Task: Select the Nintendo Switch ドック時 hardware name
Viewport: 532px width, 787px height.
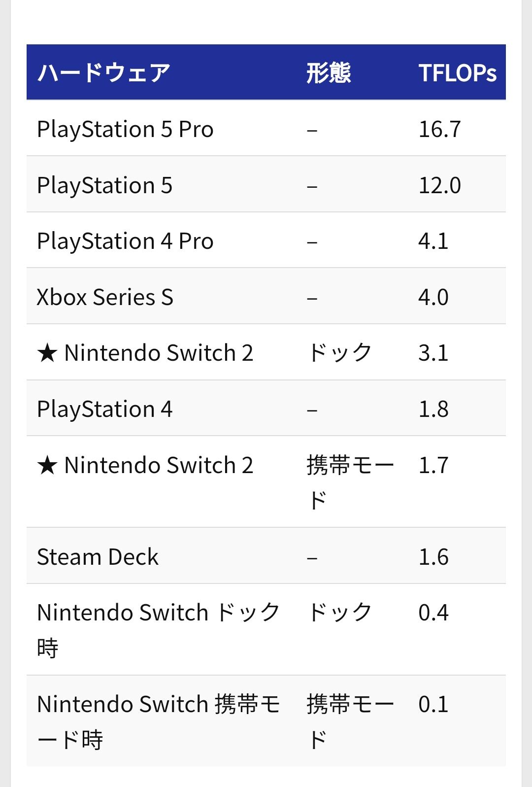Action: [x=158, y=613]
